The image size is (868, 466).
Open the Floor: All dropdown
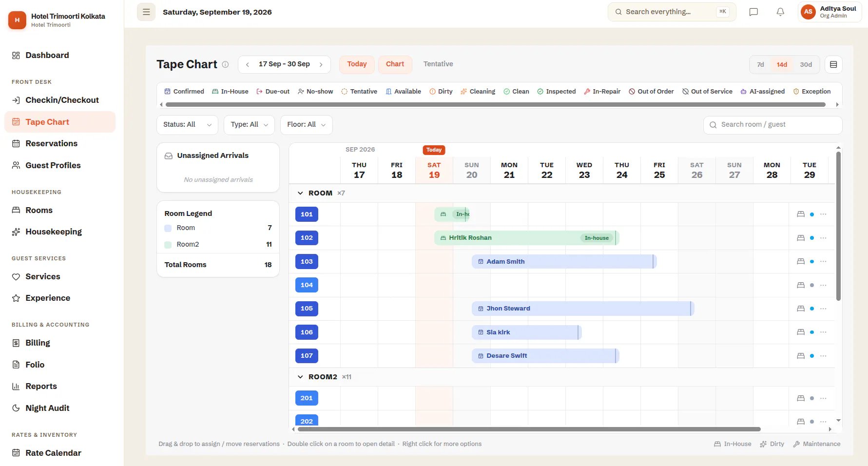(306, 125)
